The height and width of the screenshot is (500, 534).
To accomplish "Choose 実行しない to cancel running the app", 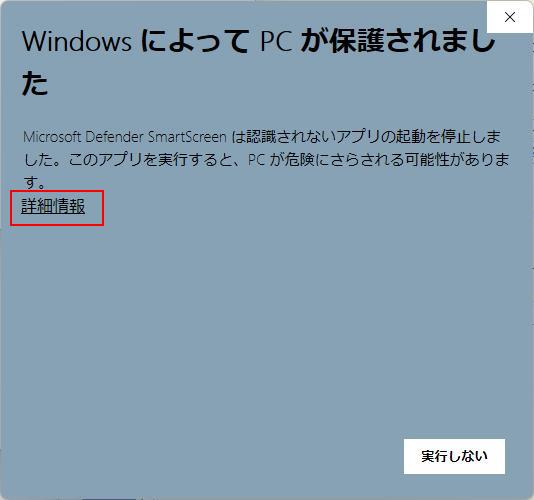I will click(454, 456).
